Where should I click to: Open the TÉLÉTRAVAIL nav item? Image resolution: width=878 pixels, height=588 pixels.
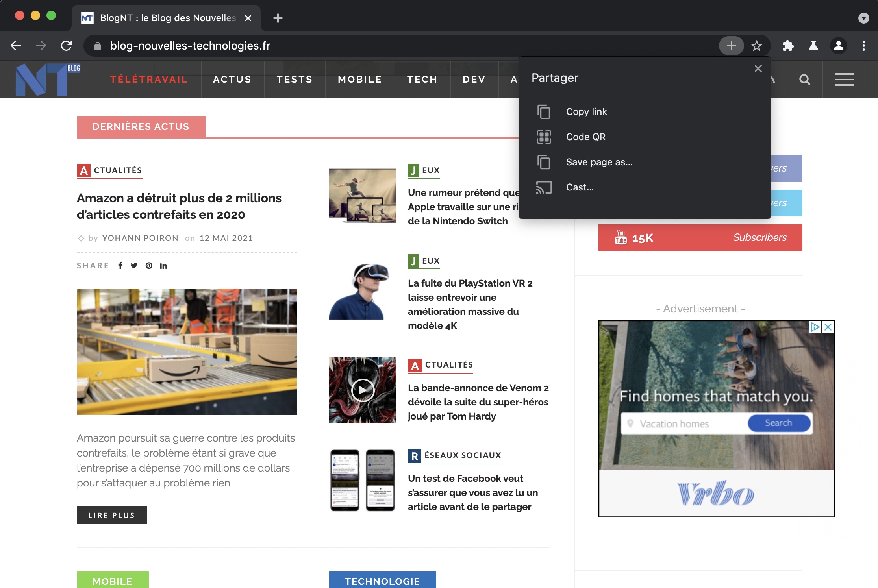[149, 80]
